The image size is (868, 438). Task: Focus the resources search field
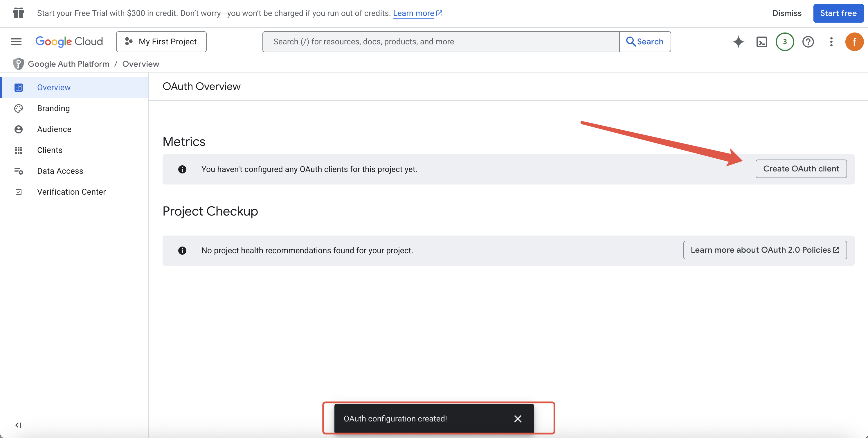441,41
